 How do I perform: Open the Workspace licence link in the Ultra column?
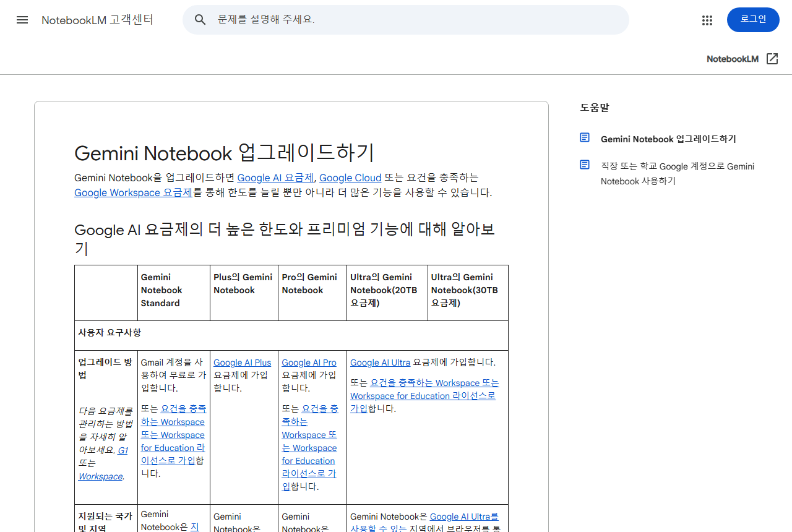coord(424,396)
